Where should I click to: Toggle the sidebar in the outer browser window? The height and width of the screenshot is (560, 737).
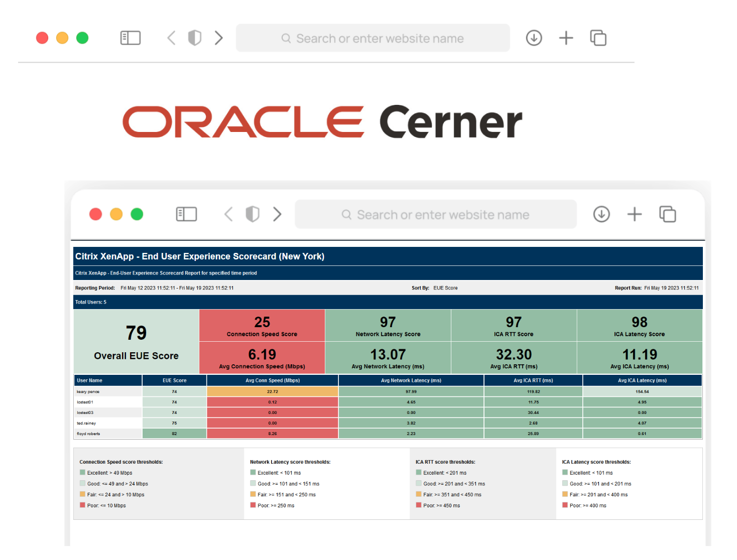coord(131,38)
